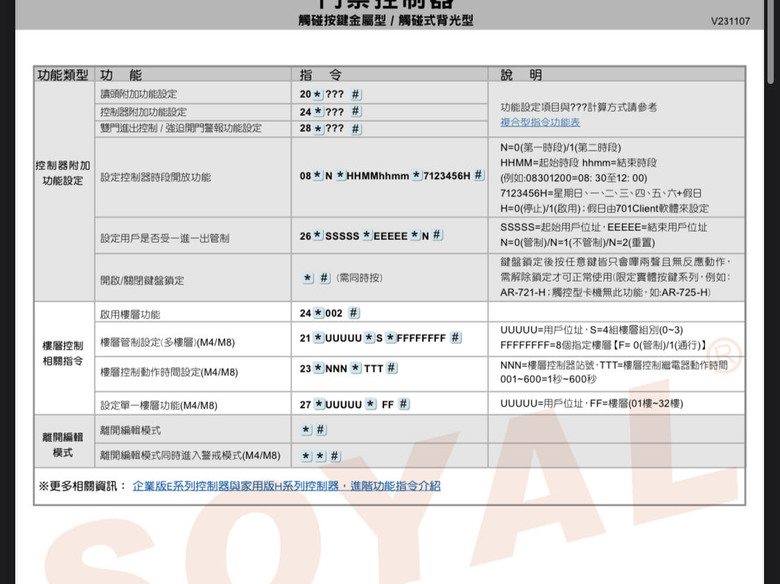
Task: Select the version text V231107
Action: tap(730, 21)
